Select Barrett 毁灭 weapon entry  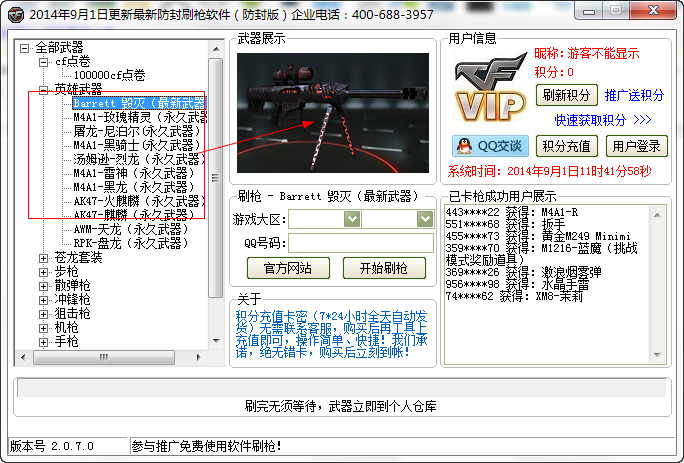139,103
